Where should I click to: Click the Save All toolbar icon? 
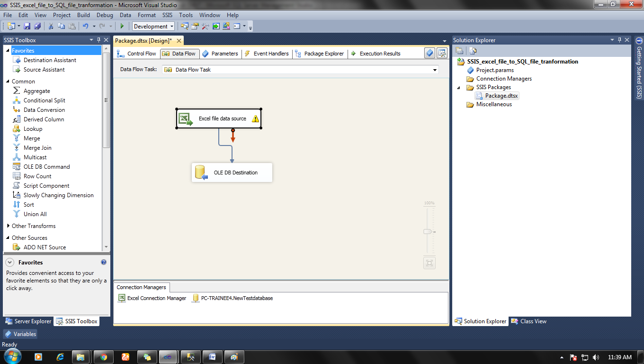point(37,27)
